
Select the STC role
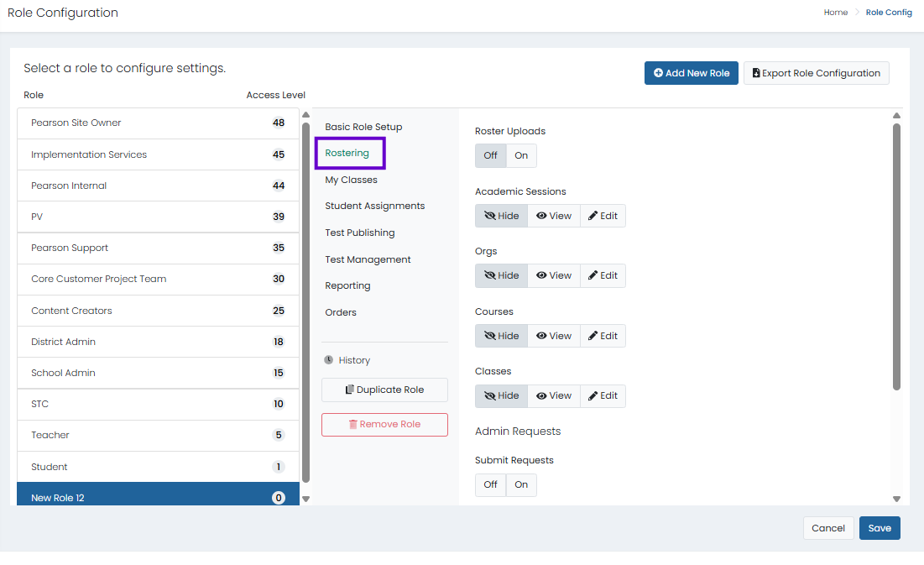[158, 404]
